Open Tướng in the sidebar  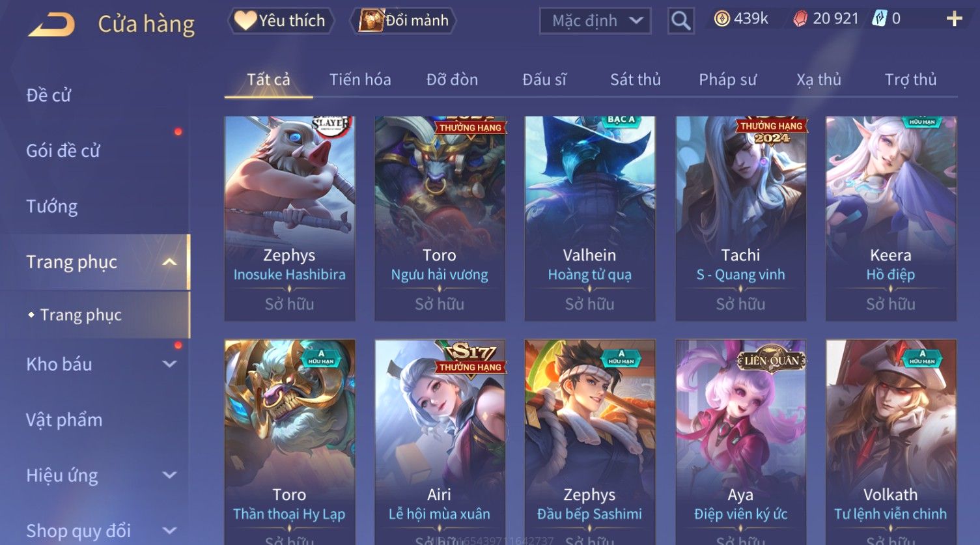52,206
